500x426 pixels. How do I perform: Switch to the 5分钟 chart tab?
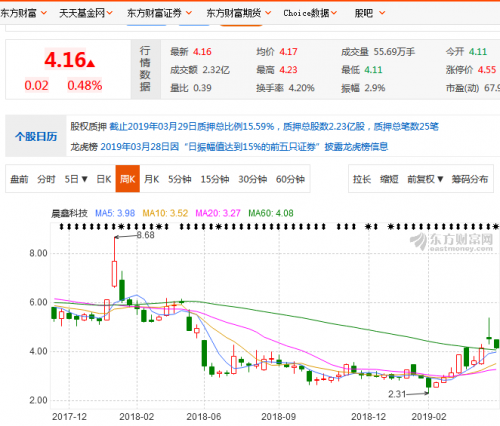tap(180, 179)
